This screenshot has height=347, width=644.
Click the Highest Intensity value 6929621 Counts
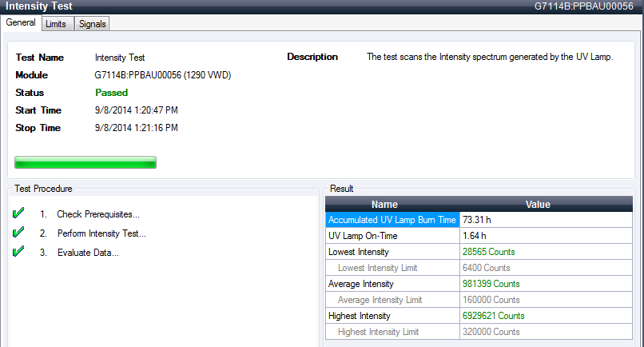pyautogui.click(x=493, y=316)
